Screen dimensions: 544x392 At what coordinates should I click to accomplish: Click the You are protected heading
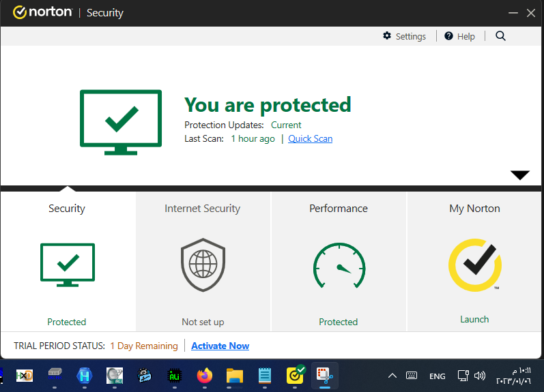click(268, 105)
